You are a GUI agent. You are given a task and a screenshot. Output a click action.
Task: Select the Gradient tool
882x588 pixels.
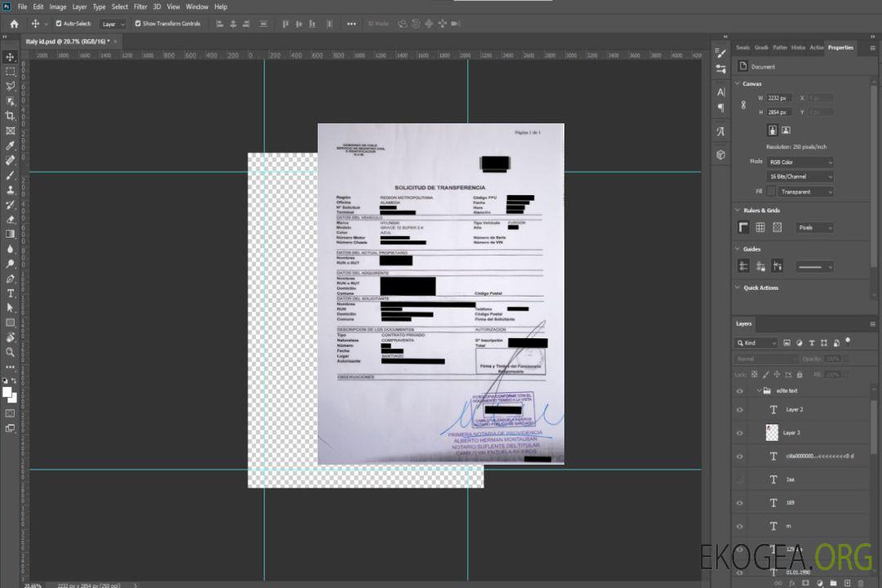tap(10, 234)
